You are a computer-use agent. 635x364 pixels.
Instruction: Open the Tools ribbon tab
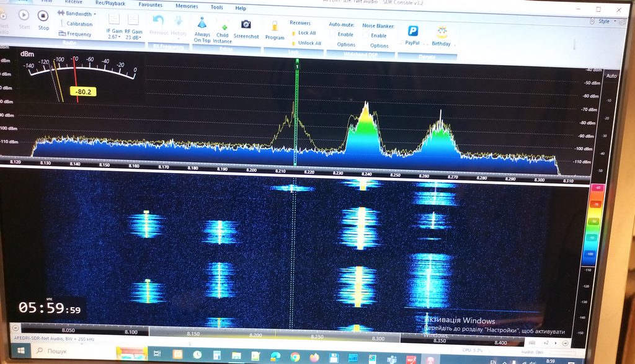217,7
